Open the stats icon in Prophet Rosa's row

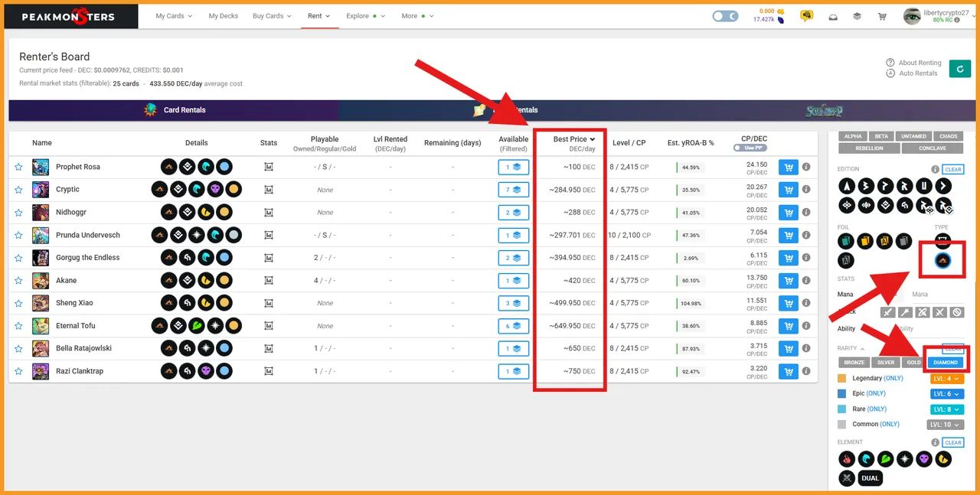(x=269, y=167)
